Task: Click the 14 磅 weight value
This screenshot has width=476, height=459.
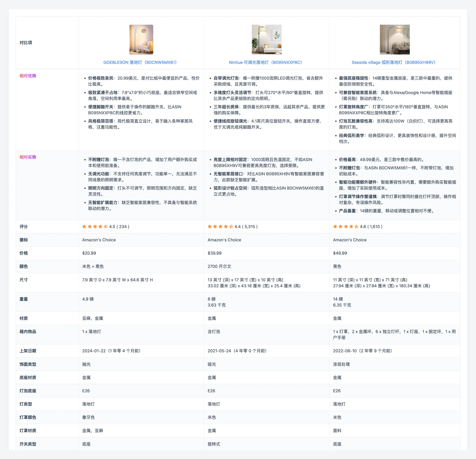Action: point(338,299)
